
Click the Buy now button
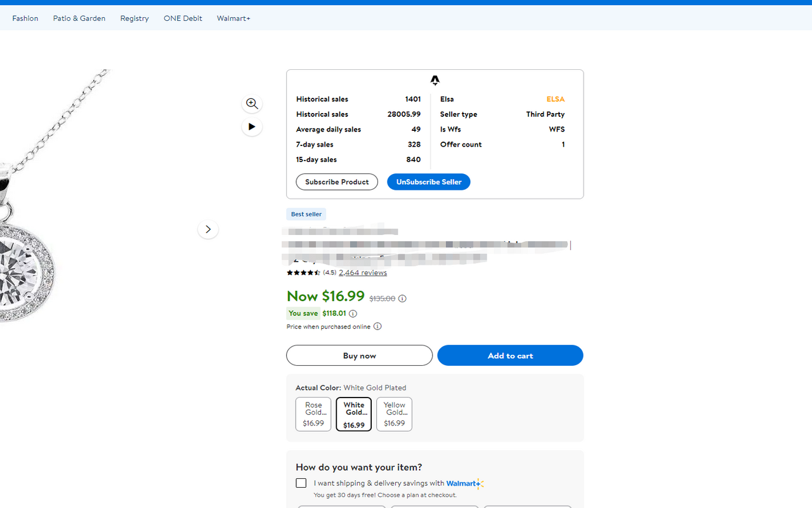click(359, 356)
